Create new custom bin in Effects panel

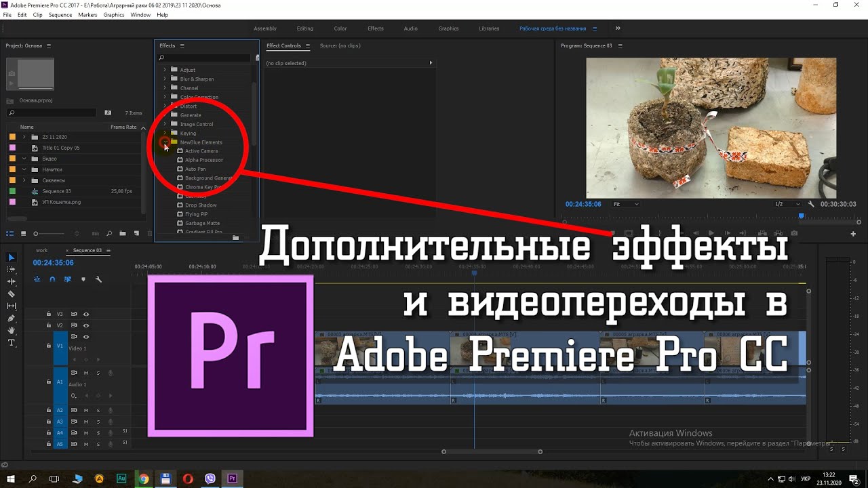(235, 237)
